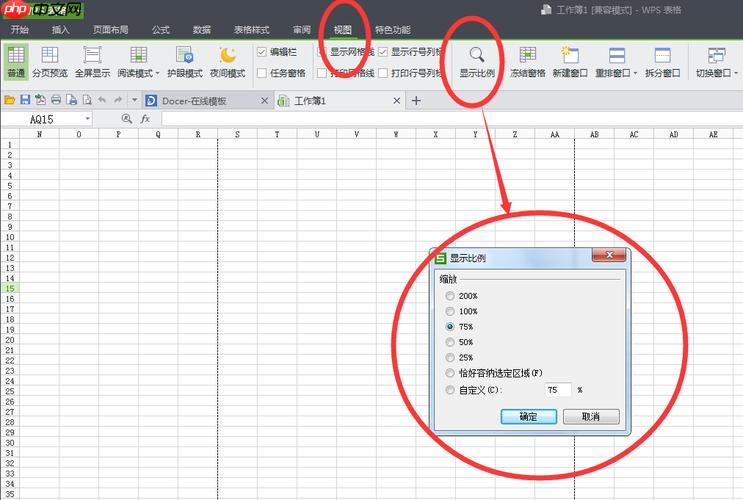Open the 页面布局 ribbon tab
The width and height of the screenshot is (743, 500).
tap(110, 30)
